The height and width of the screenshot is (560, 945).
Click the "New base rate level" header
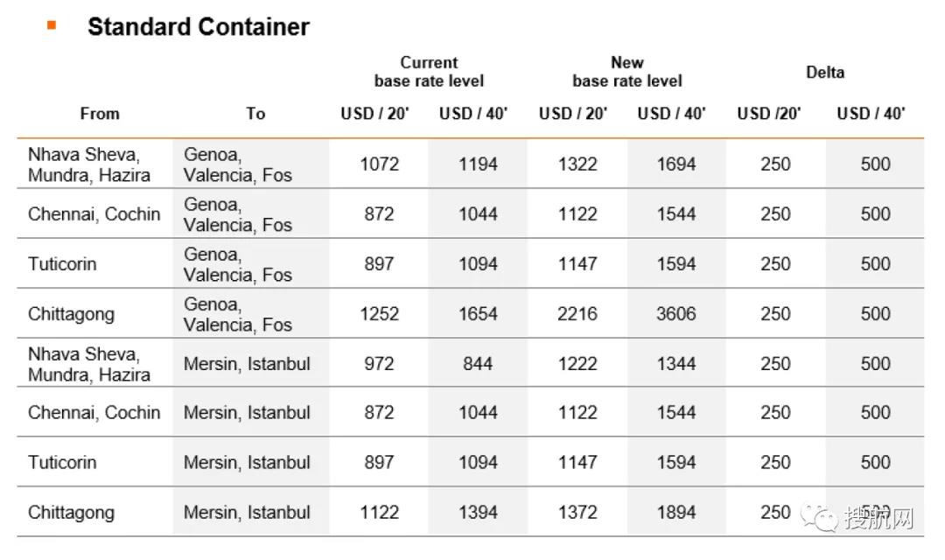point(626,72)
